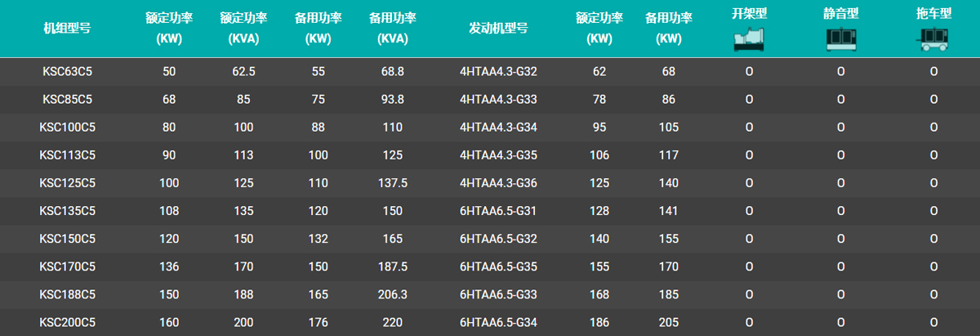The image size is (980, 336).
Task: Click engine model 6HTAA6.5-G32
Action: tap(498, 239)
